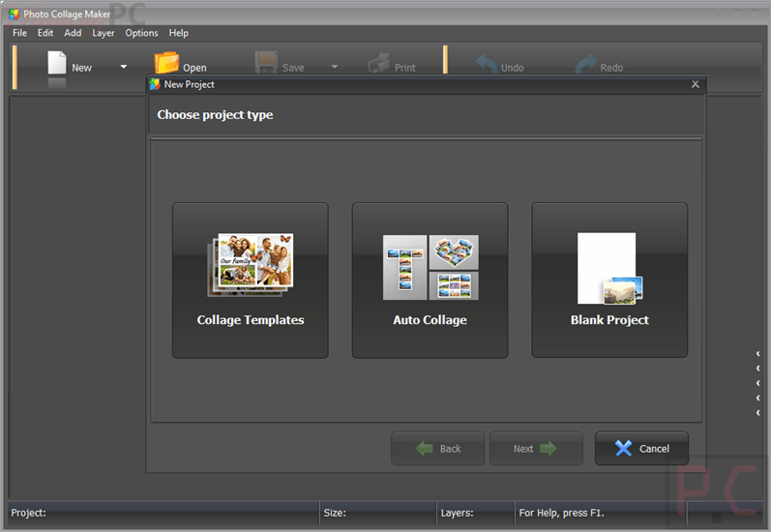This screenshot has width=771, height=532.
Task: Click the green Next arrow icon
Action: tap(549, 449)
